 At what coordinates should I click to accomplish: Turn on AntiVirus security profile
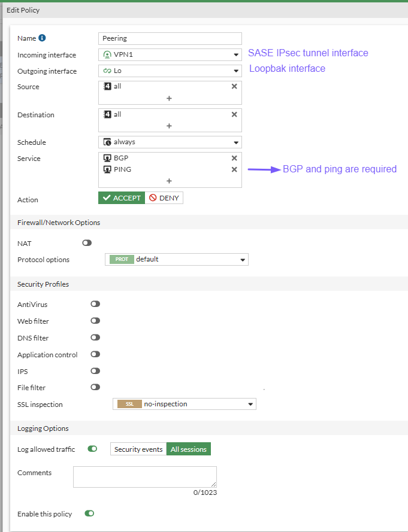(x=95, y=305)
